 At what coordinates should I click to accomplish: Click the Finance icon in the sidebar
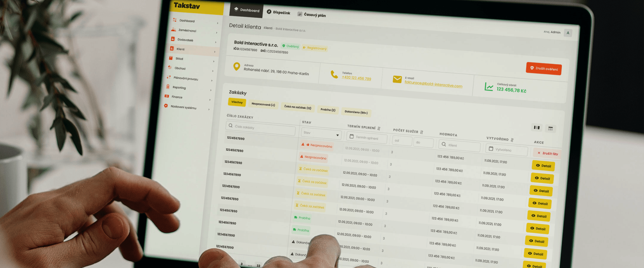tap(167, 96)
